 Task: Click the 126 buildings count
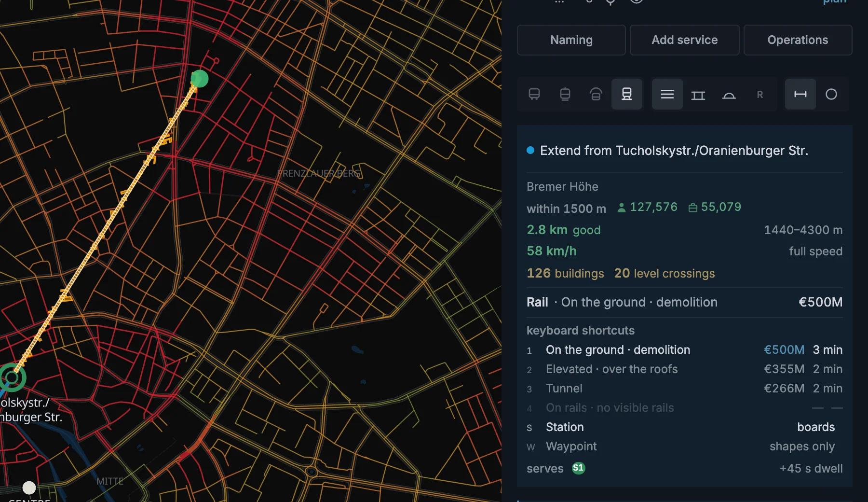(x=565, y=273)
